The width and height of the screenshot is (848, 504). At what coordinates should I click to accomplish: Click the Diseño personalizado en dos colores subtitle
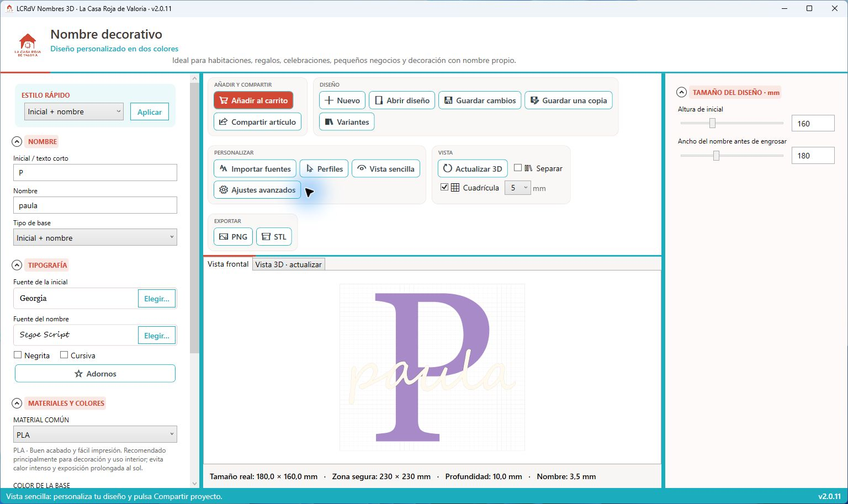tap(114, 49)
